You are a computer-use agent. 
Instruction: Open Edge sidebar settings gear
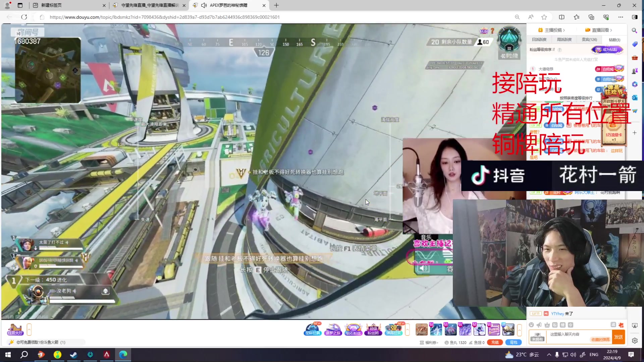635,341
